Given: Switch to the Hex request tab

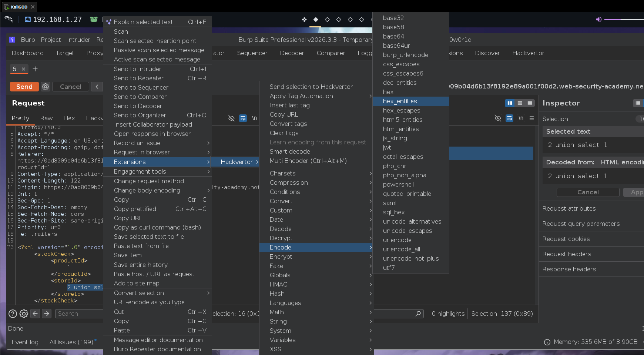Looking at the screenshot, I should point(69,118).
